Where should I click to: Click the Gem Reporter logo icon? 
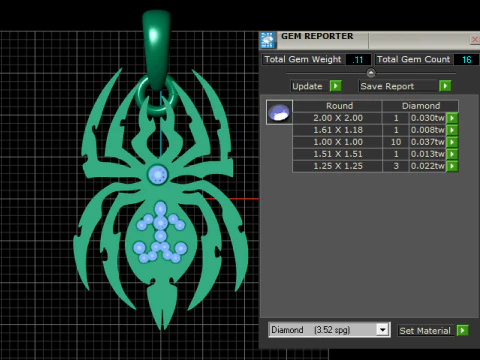pos(267,40)
